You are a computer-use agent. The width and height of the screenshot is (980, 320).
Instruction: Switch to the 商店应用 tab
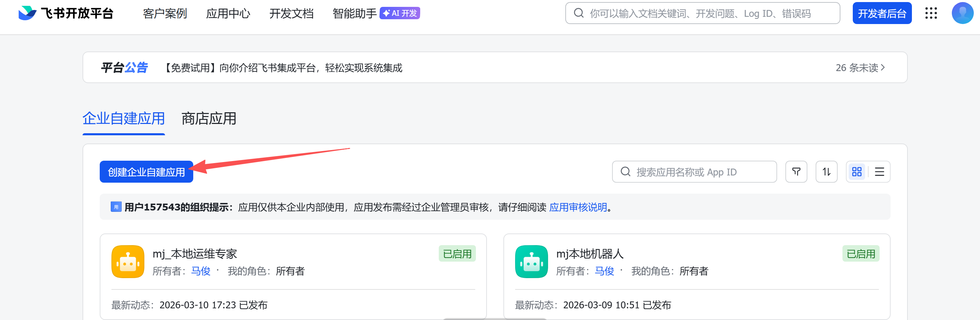209,118
